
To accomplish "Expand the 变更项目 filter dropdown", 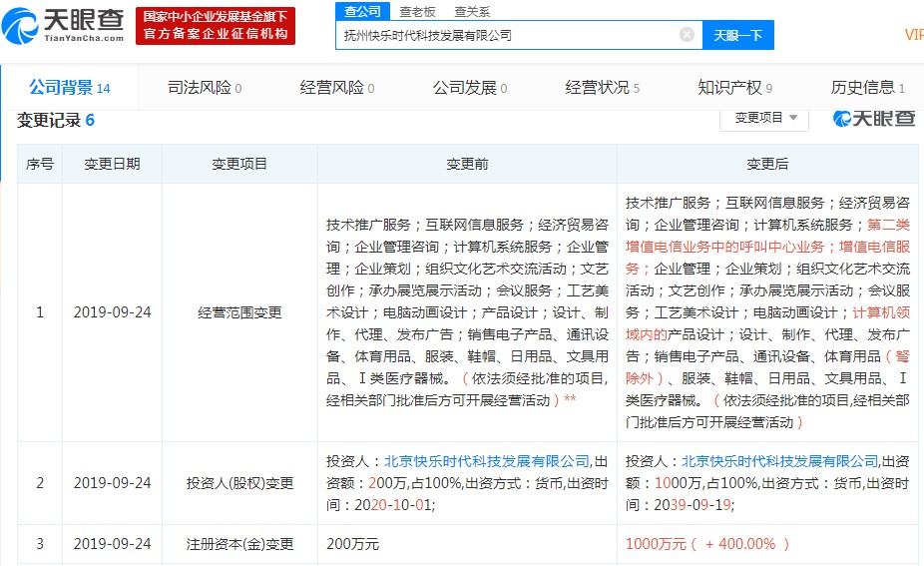I will click(x=764, y=118).
